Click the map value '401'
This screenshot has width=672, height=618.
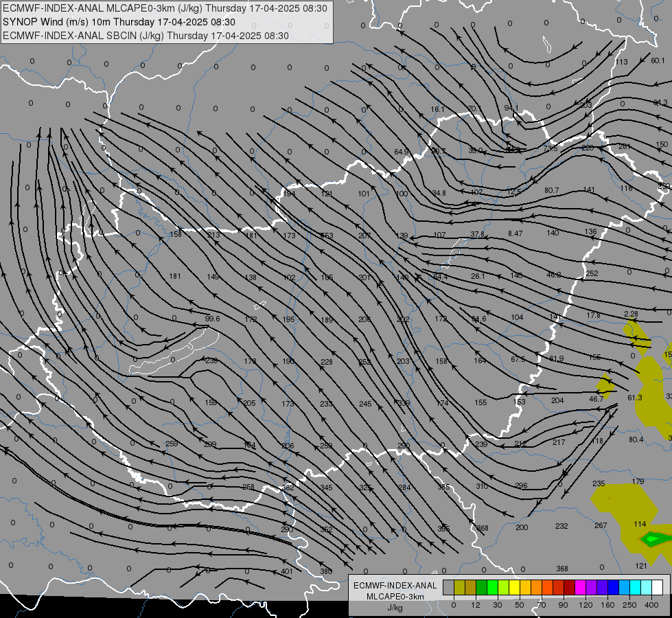click(x=287, y=571)
